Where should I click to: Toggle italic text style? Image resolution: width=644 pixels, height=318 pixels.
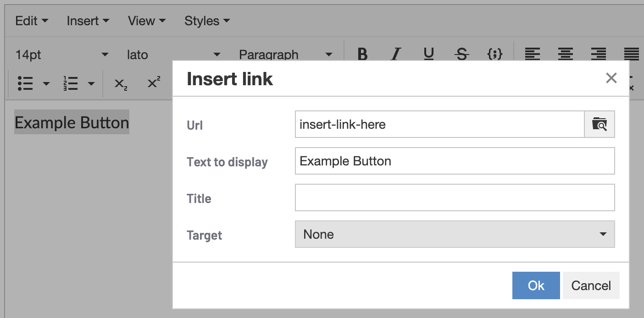(x=395, y=55)
